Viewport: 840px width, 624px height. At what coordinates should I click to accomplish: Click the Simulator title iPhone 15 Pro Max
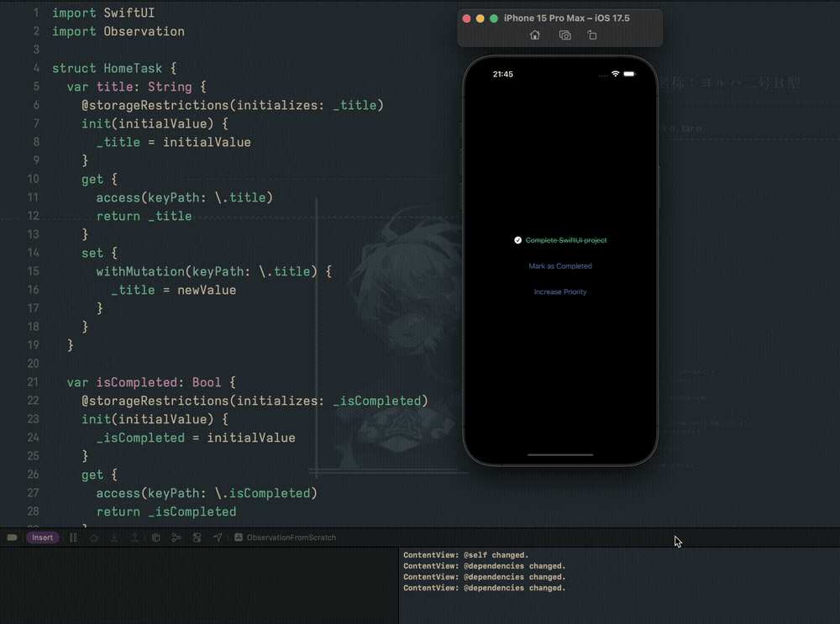(x=566, y=18)
